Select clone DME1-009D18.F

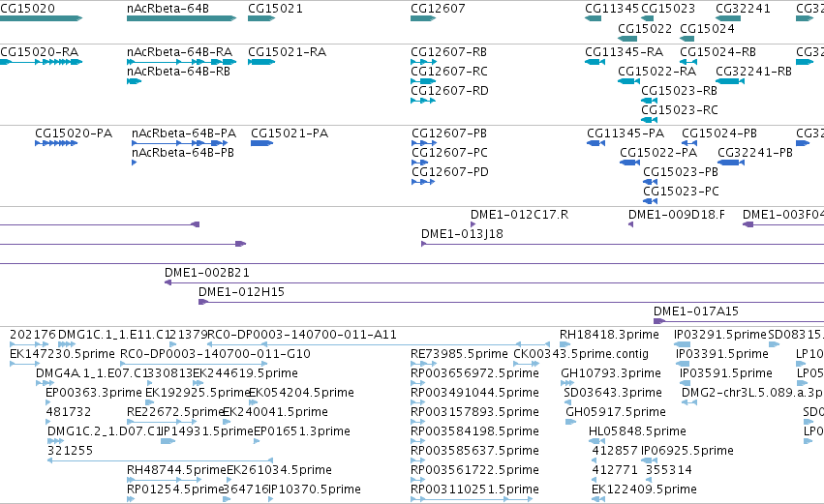[x=677, y=215]
